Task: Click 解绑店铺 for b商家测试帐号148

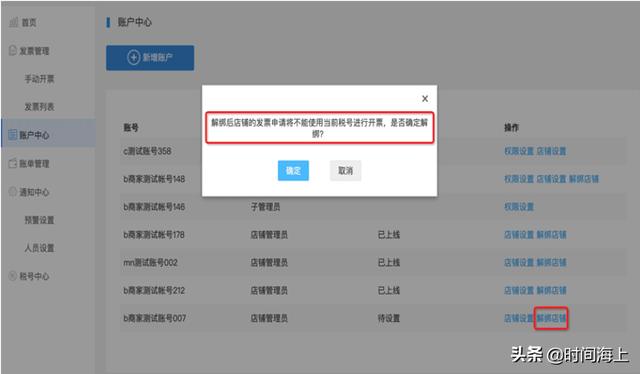Action: pos(584,179)
